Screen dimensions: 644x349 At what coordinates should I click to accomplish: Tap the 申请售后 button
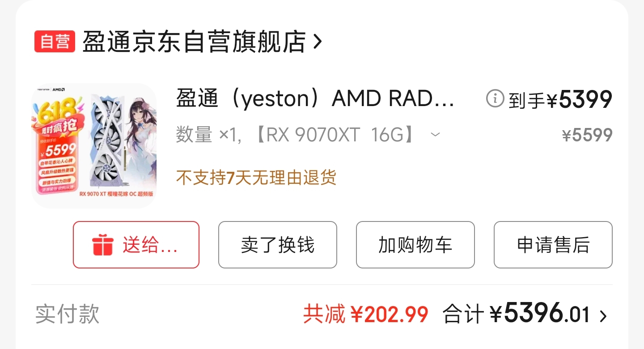point(553,245)
